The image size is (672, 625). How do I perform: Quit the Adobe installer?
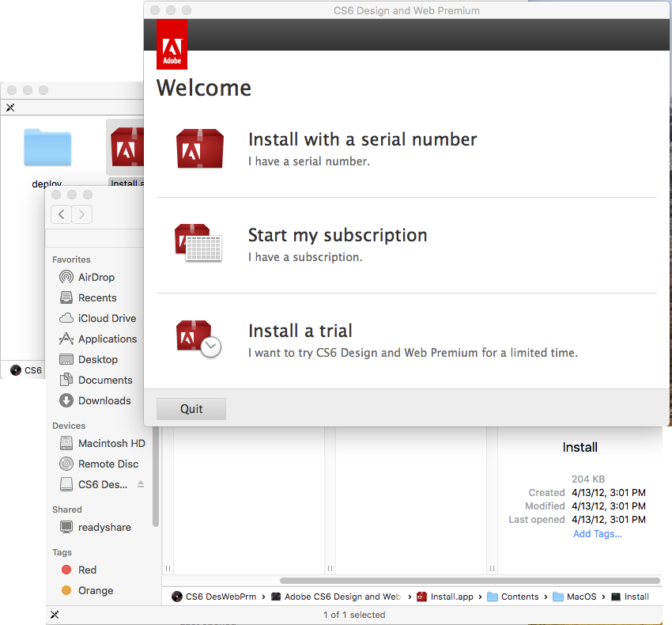(191, 409)
